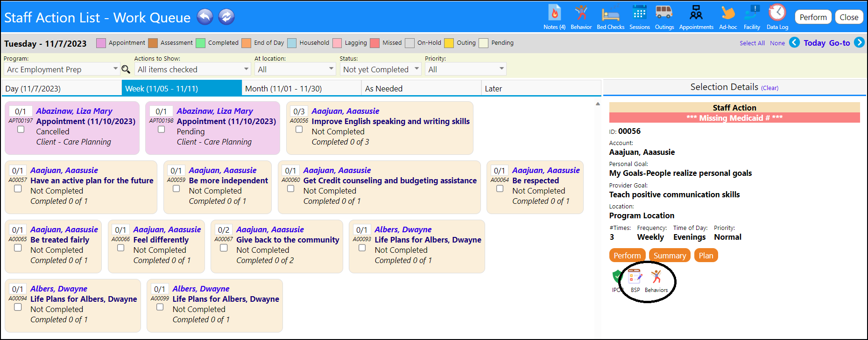Tick checkbox for Improve English speaking action

pyautogui.click(x=299, y=129)
